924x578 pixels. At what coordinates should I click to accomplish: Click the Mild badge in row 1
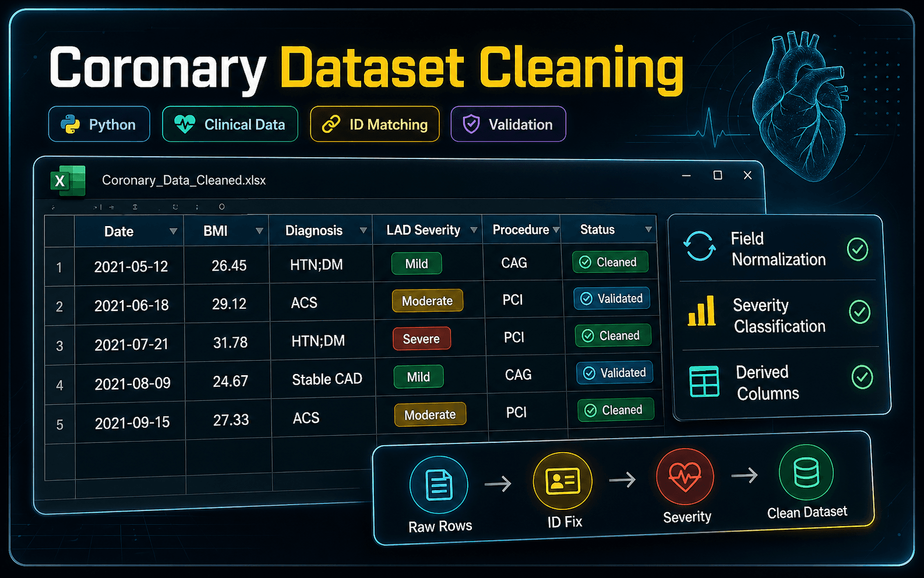417,263
